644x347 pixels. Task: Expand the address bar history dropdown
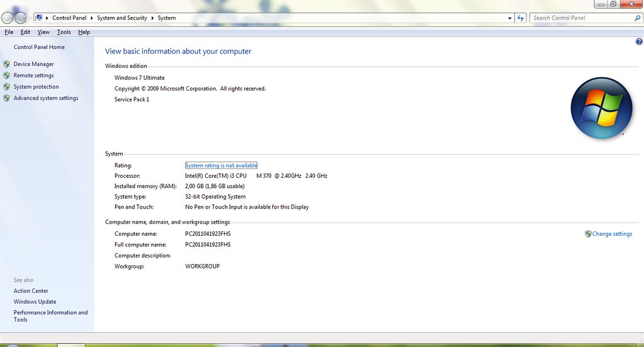pyautogui.click(x=510, y=18)
